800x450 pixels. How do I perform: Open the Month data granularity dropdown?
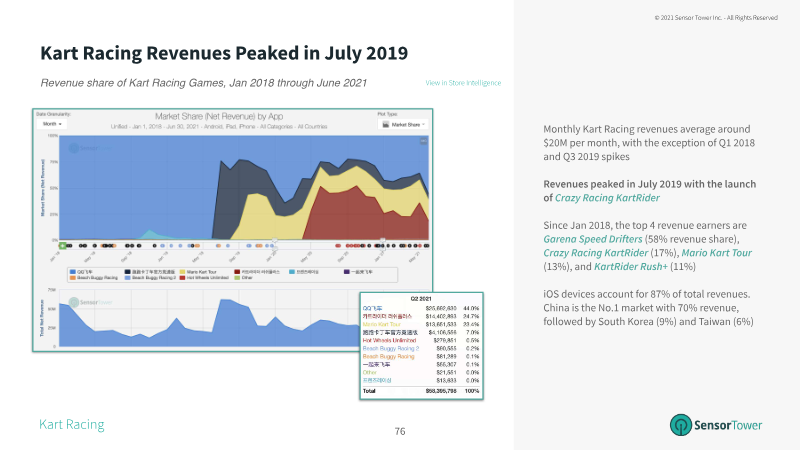tap(52, 124)
